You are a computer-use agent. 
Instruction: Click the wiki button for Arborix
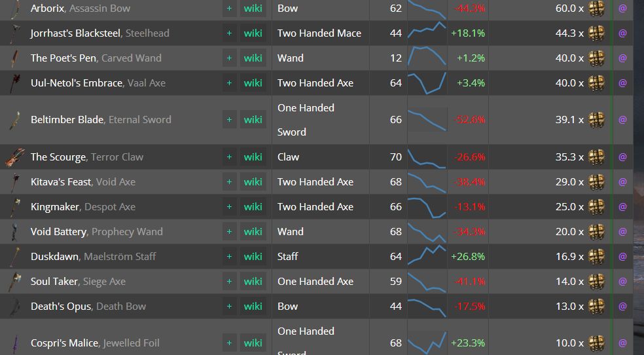pos(253,9)
